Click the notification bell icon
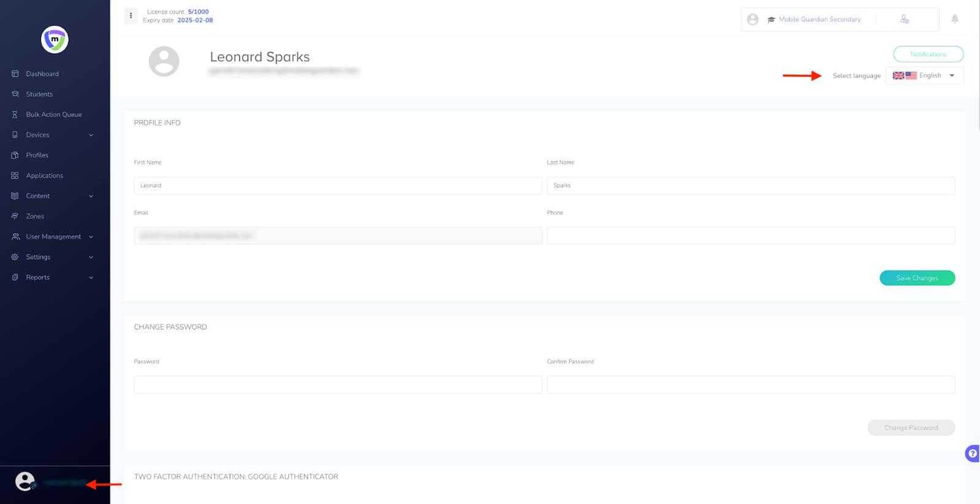This screenshot has height=504, width=980. click(x=954, y=19)
